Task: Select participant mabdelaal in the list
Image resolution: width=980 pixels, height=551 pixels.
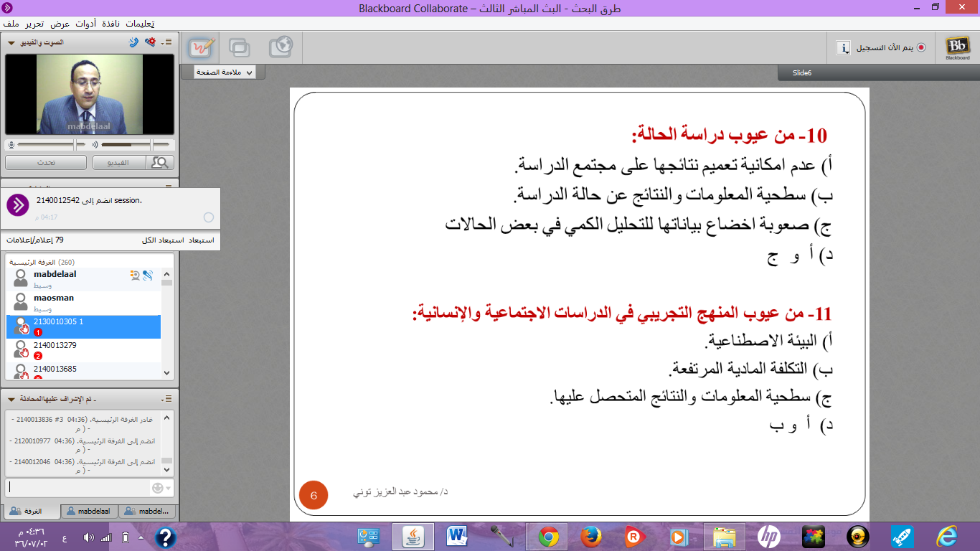Action: (x=83, y=279)
